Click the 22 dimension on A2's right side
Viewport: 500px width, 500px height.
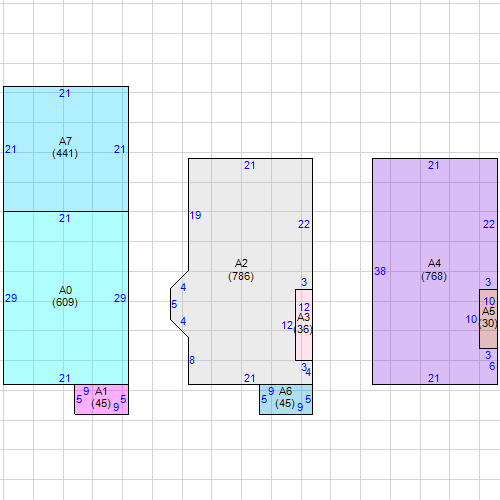(x=304, y=224)
